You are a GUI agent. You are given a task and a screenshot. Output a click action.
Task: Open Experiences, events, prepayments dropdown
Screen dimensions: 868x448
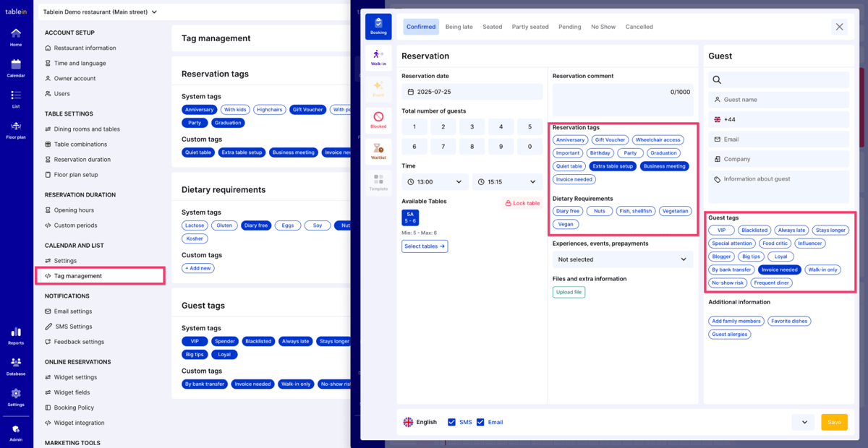622,259
